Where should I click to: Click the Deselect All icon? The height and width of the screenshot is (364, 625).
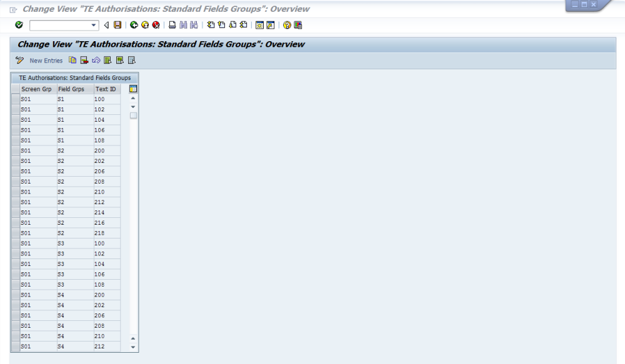click(x=131, y=60)
